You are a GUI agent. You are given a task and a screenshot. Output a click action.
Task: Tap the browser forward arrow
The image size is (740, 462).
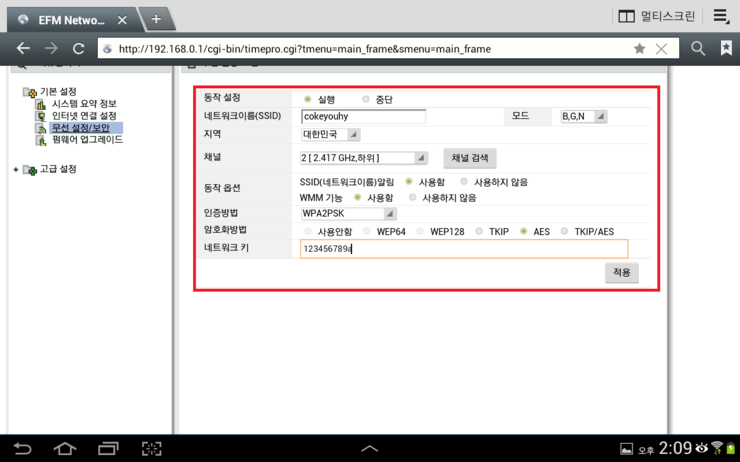click(x=51, y=48)
